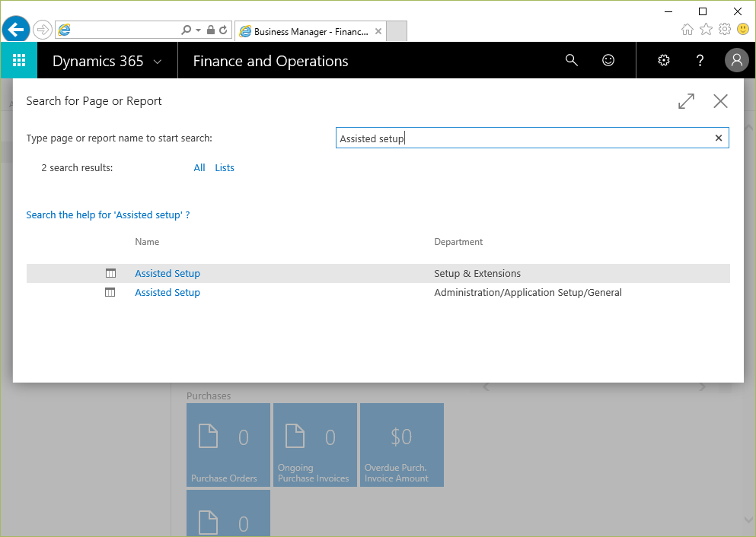This screenshot has height=537, width=756.
Task: Filter search results to Lists
Action: (x=225, y=167)
